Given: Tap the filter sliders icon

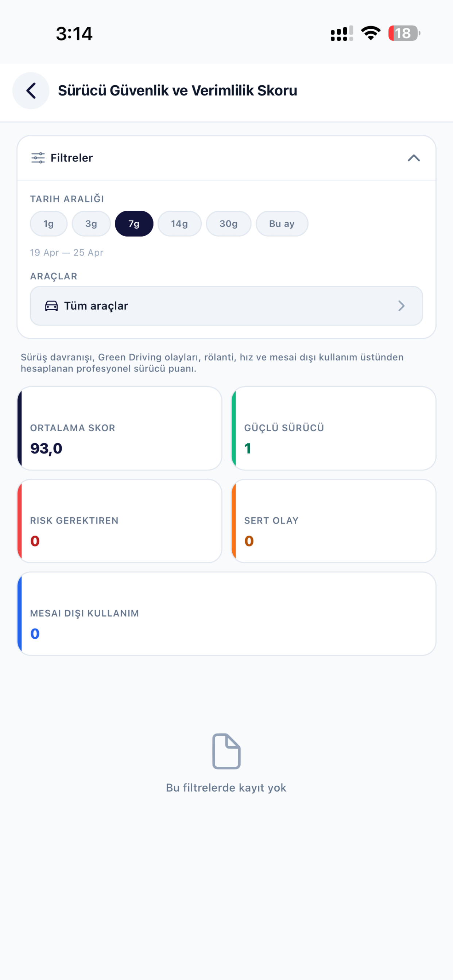Looking at the screenshot, I should point(38,158).
